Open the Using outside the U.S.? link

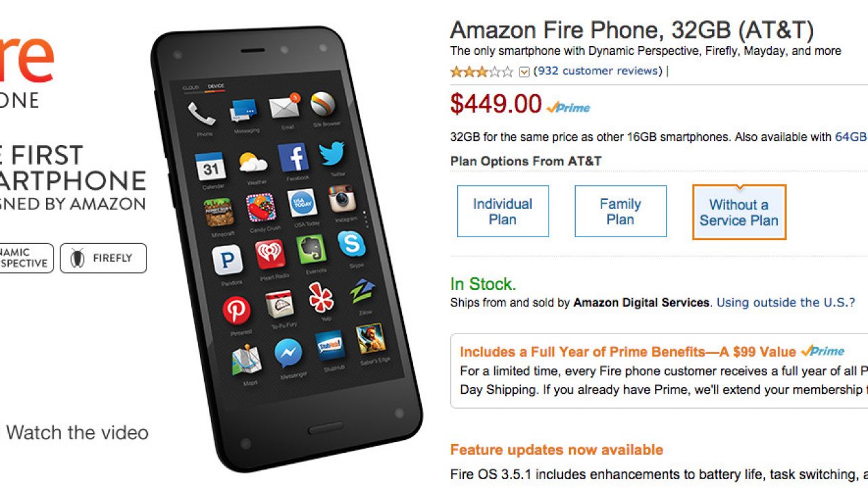coord(786,302)
